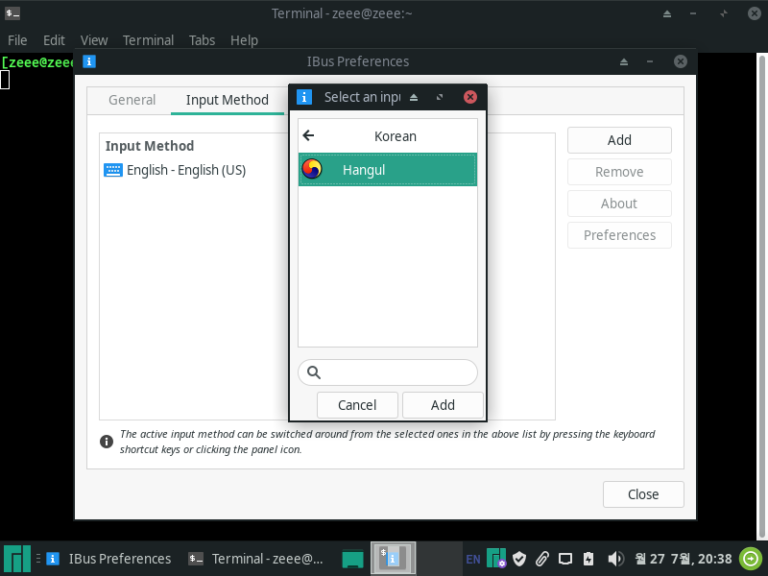Select the empty second workspace in the pager
Viewport: 768px width, 576px height.
click(439, 558)
